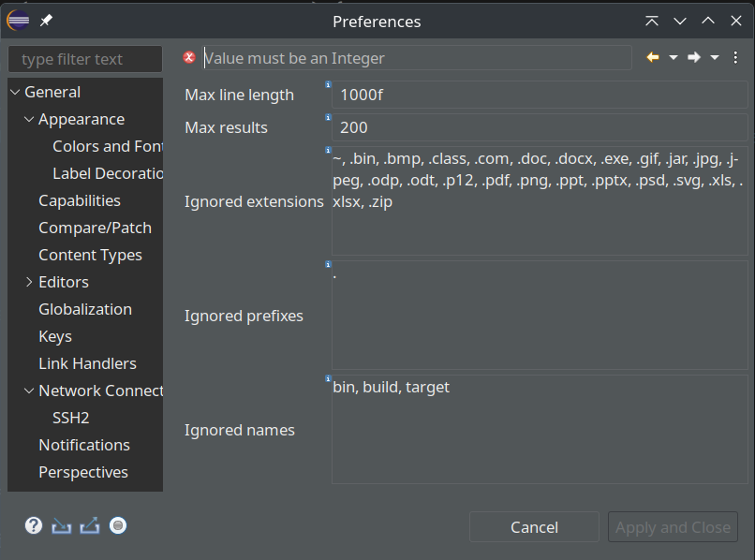Click info marker beside Ignored names
The height and width of the screenshot is (560, 755).
tap(328, 378)
